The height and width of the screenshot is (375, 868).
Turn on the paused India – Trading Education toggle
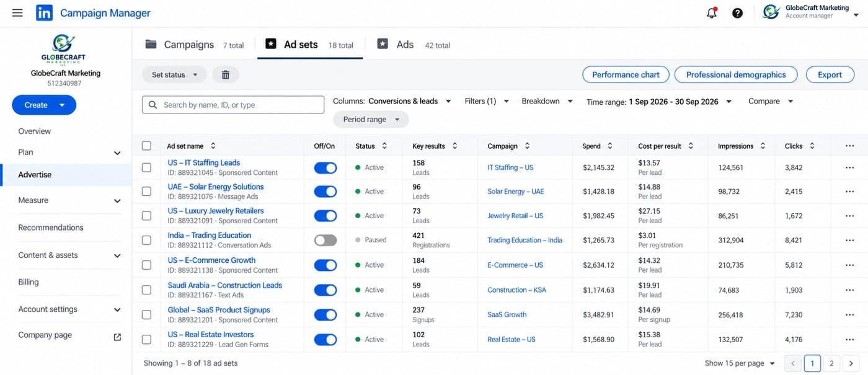click(x=325, y=240)
